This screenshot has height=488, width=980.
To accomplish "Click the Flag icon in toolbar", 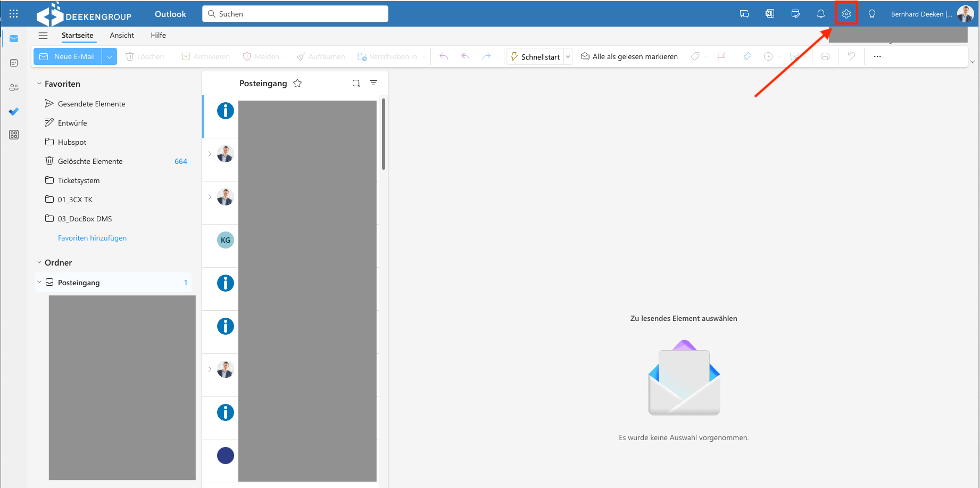I will pyautogui.click(x=721, y=56).
